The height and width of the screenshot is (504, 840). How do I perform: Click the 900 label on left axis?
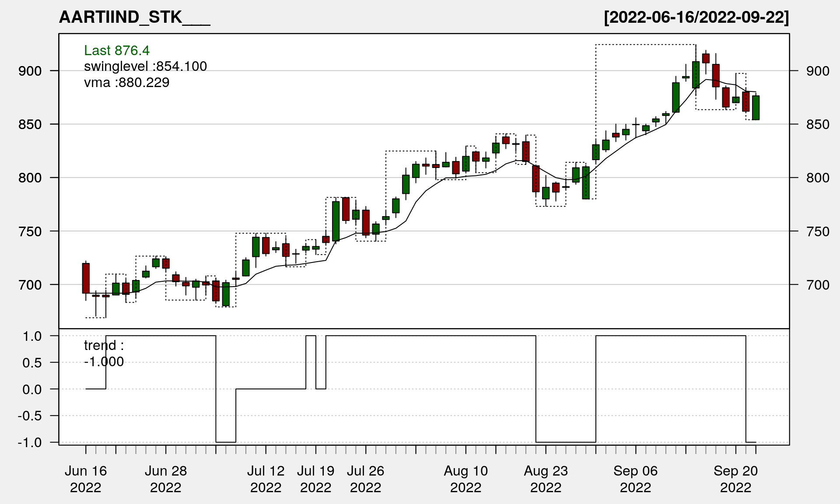tap(30, 71)
